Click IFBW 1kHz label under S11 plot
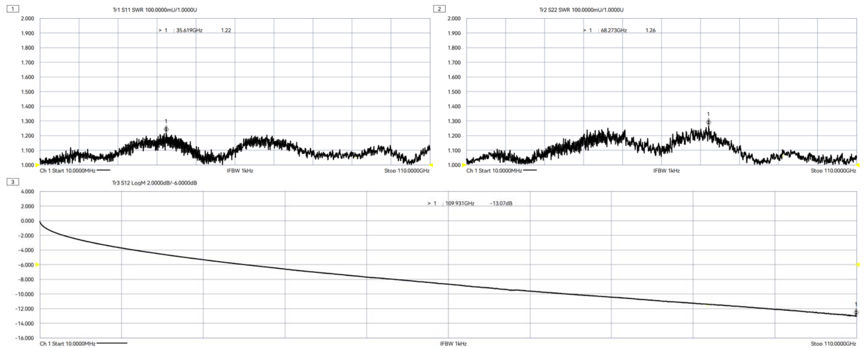 point(240,170)
